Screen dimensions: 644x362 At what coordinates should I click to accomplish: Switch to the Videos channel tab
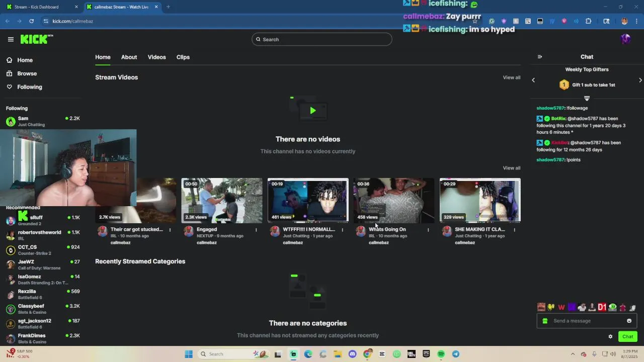pyautogui.click(x=156, y=57)
